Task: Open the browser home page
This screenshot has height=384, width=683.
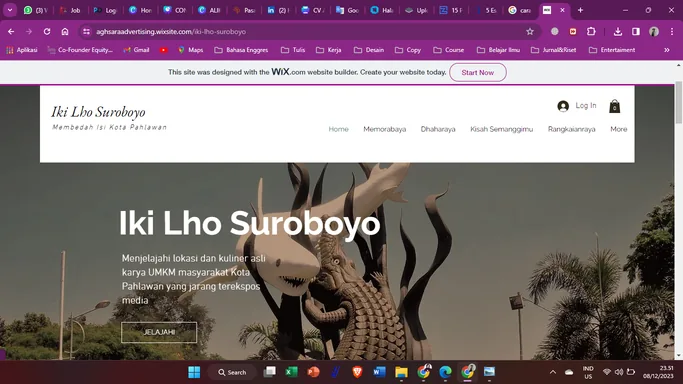Action: tap(65, 31)
